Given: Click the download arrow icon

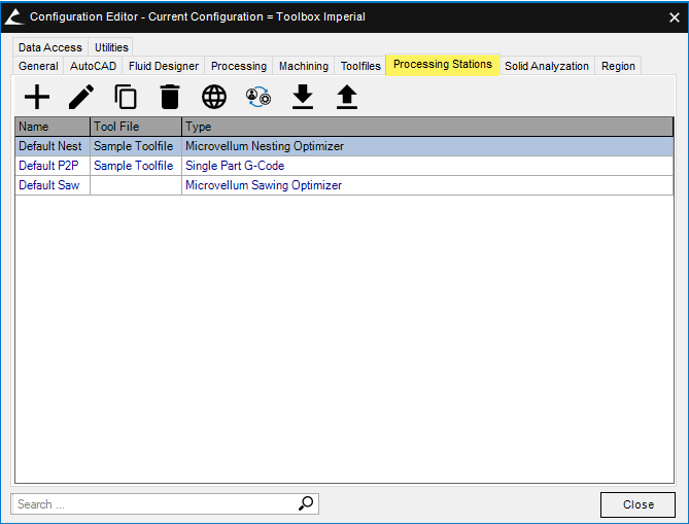Looking at the screenshot, I should (303, 97).
